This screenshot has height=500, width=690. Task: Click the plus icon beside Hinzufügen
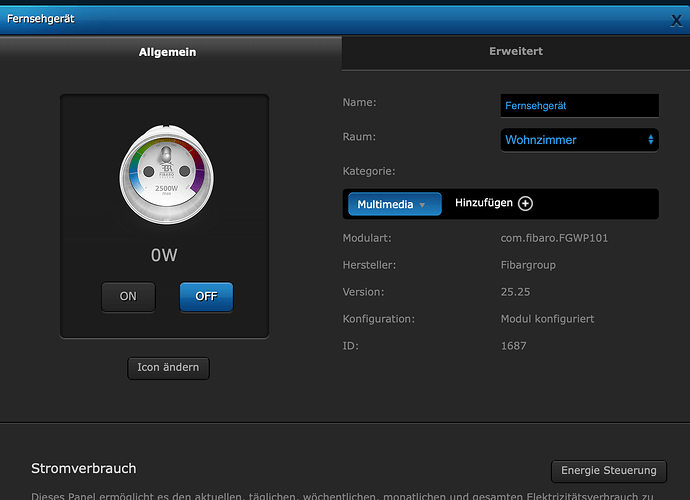[525, 203]
